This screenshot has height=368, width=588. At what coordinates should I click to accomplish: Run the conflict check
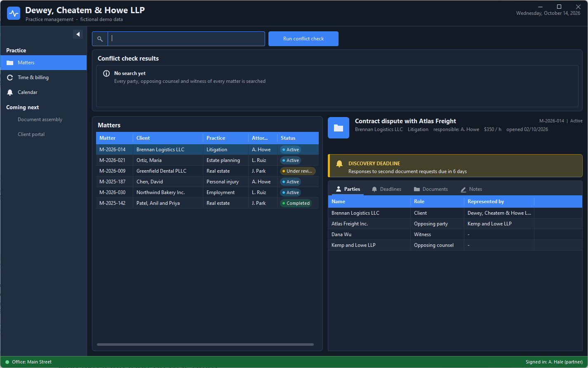tap(303, 39)
